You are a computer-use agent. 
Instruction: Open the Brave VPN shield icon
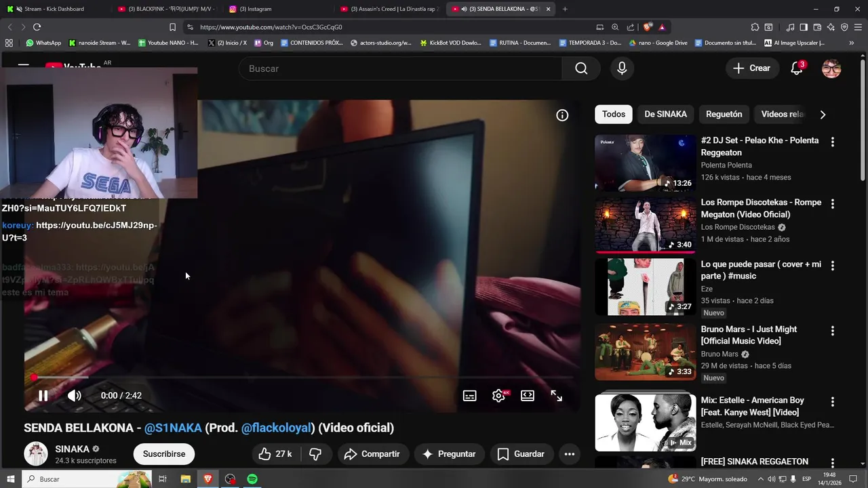(x=844, y=27)
